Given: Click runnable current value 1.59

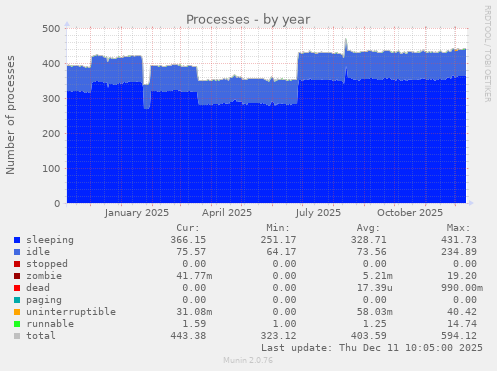Looking at the screenshot, I should tap(194, 324).
